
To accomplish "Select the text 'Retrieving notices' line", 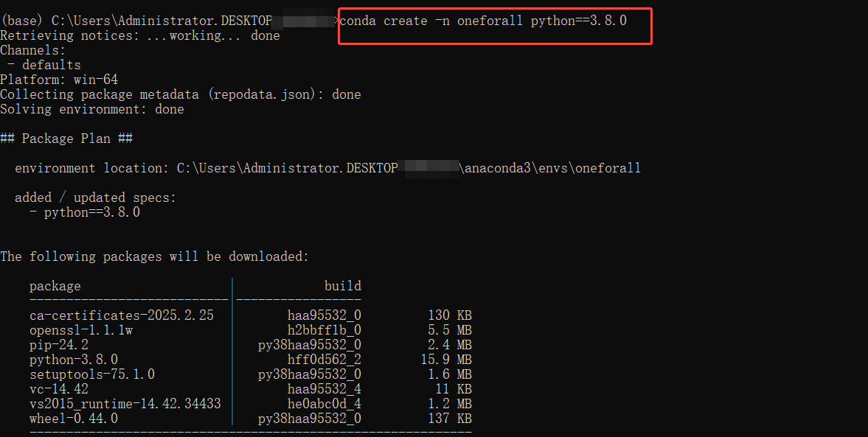I will [x=140, y=36].
